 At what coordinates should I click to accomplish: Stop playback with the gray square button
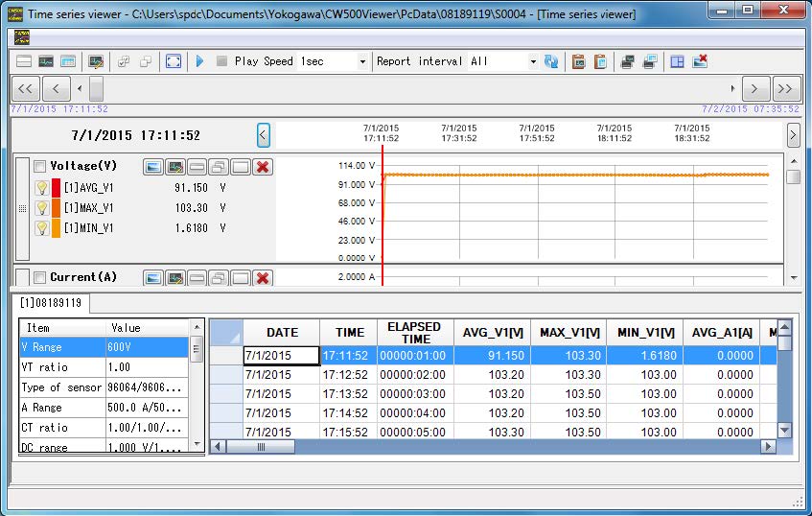click(x=221, y=61)
